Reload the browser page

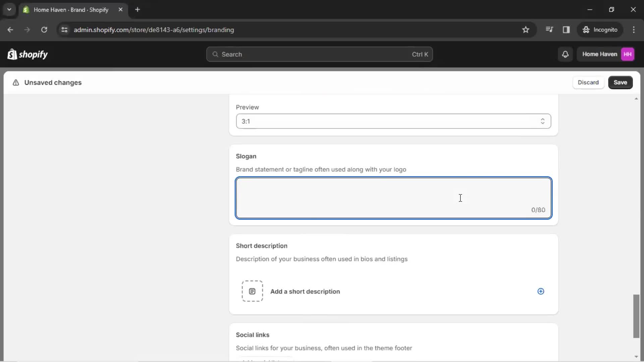coord(44,30)
